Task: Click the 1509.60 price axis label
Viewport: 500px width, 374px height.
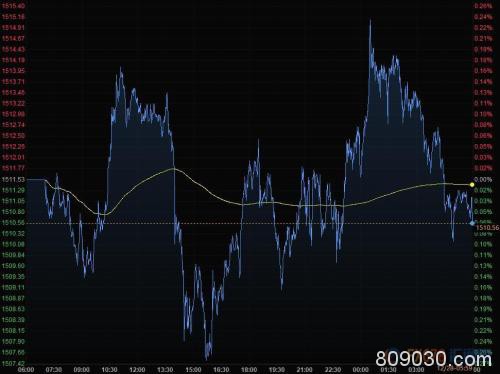Action: point(13,266)
